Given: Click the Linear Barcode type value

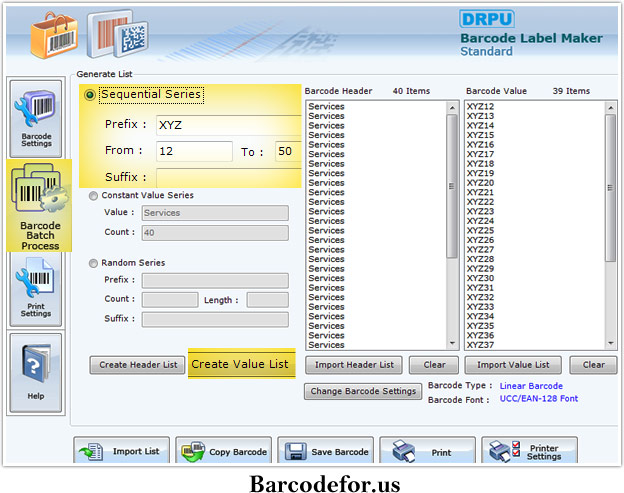Looking at the screenshot, I should tap(531, 386).
